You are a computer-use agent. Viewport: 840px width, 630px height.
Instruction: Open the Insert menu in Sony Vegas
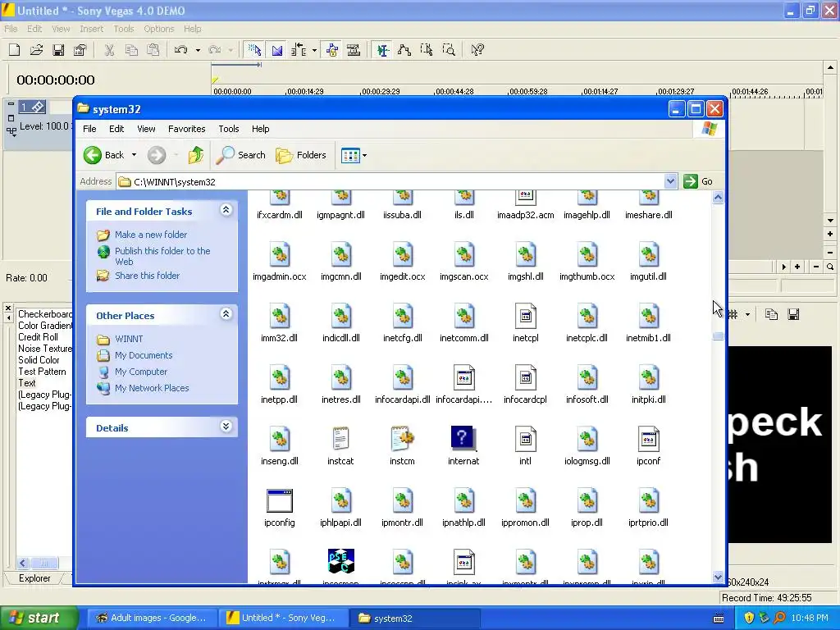click(x=92, y=29)
